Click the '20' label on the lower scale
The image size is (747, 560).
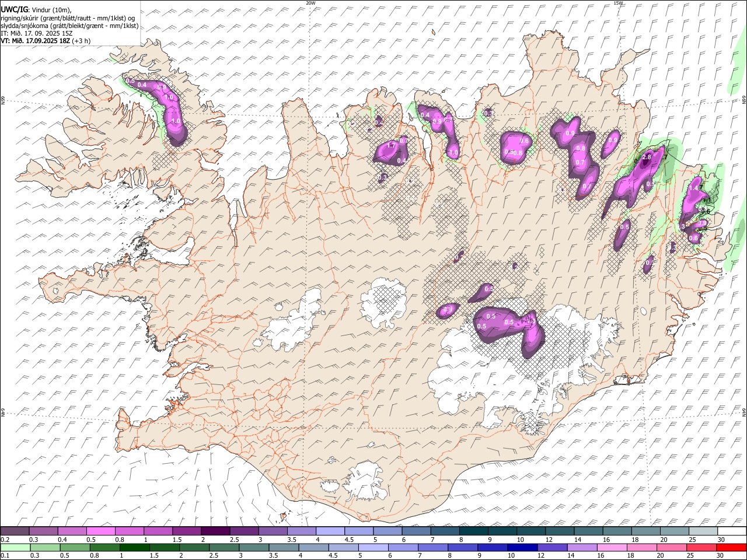coord(659,556)
